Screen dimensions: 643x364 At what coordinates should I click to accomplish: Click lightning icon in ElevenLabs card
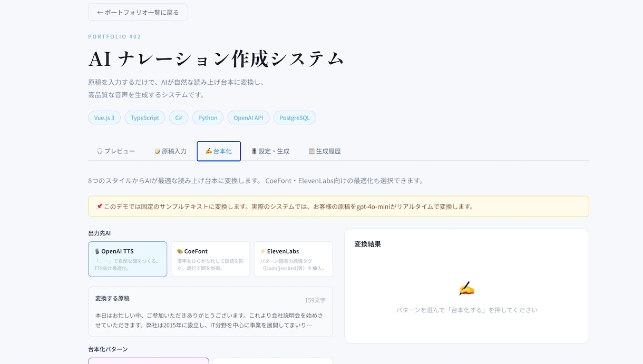click(263, 251)
